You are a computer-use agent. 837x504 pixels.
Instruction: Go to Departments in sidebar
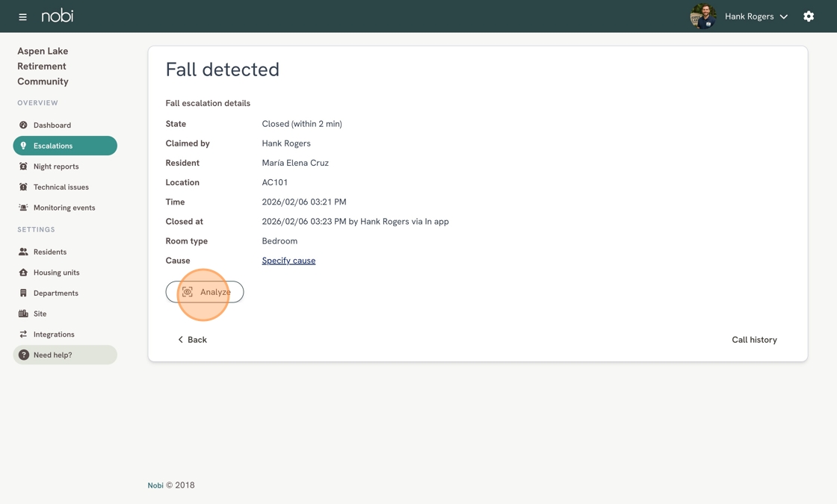[x=55, y=293]
